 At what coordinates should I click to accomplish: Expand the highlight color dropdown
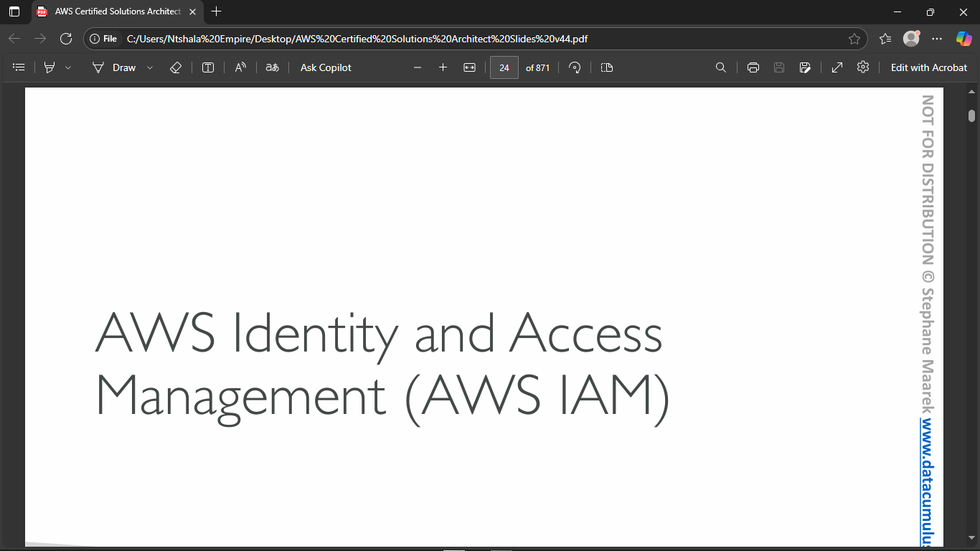click(68, 67)
